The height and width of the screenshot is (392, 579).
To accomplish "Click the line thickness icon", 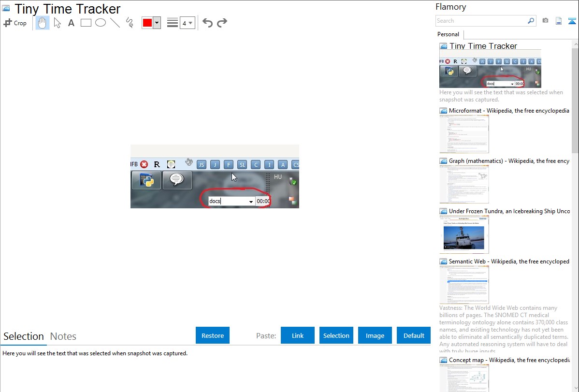I will point(172,23).
